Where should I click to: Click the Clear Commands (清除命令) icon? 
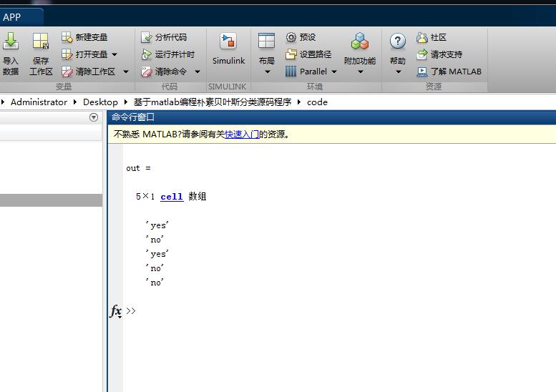pos(146,72)
